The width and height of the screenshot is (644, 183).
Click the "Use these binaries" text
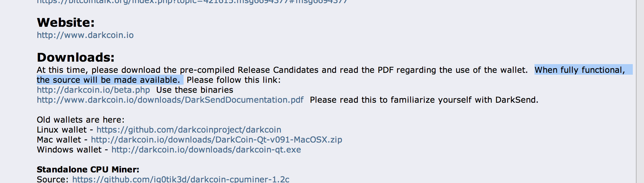(x=195, y=90)
